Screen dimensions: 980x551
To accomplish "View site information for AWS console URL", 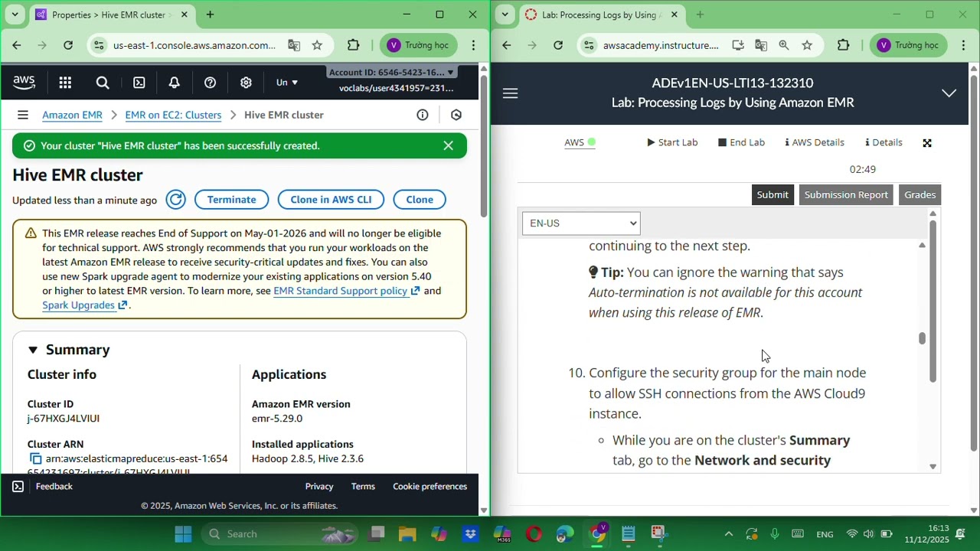I will pos(98,45).
